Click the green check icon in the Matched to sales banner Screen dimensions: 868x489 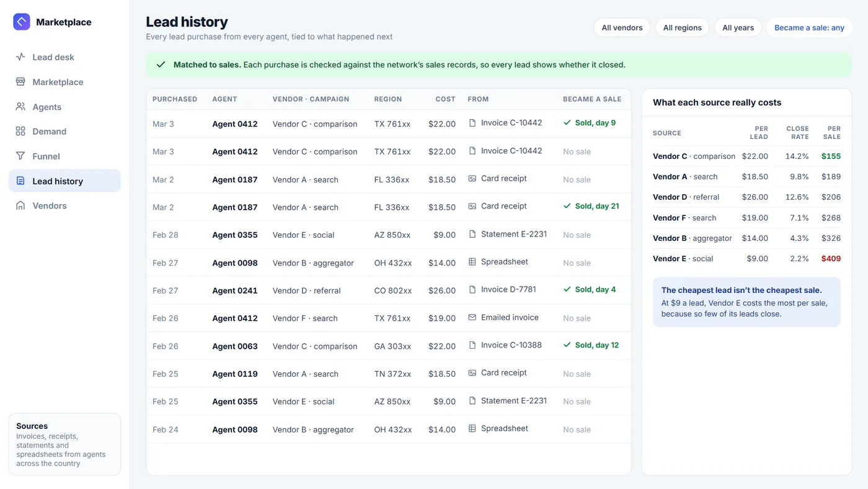161,65
